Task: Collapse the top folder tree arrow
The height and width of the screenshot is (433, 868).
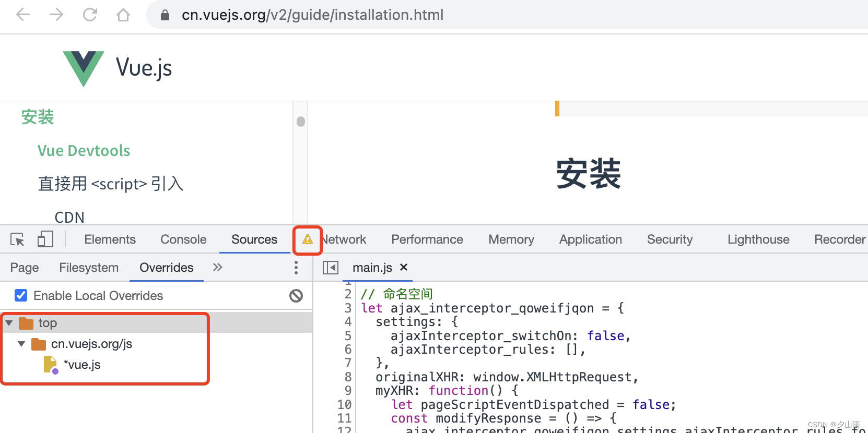Action: coord(9,323)
